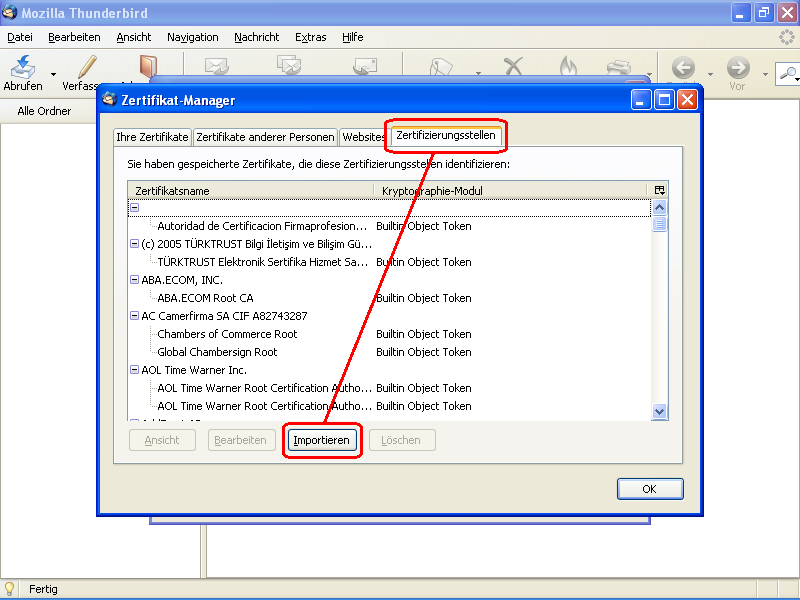
Task: Click the back arrow navigation icon
Action: (684, 68)
